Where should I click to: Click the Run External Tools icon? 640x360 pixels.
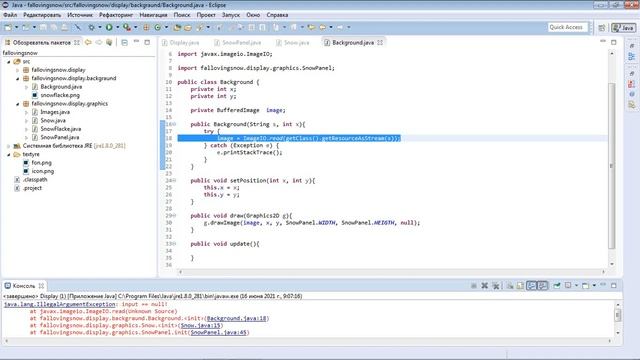pyautogui.click(x=127, y=27)
